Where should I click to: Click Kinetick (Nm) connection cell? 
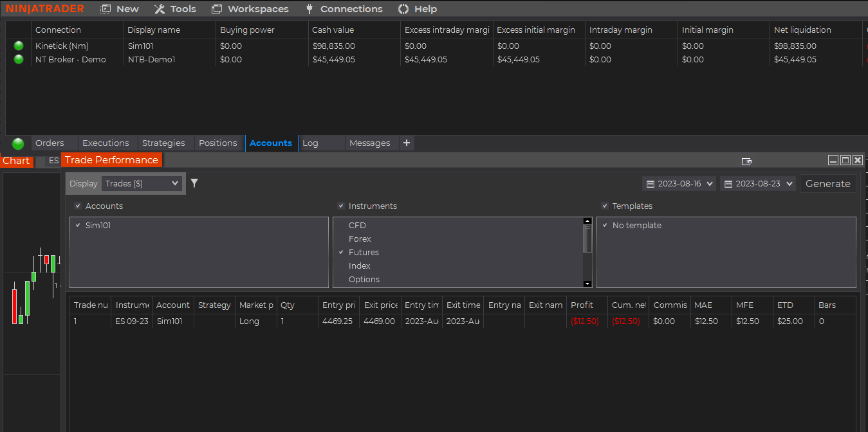coord(77,46)
